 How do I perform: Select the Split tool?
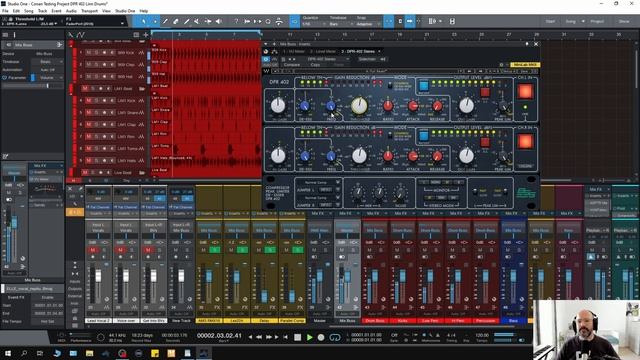165,21
